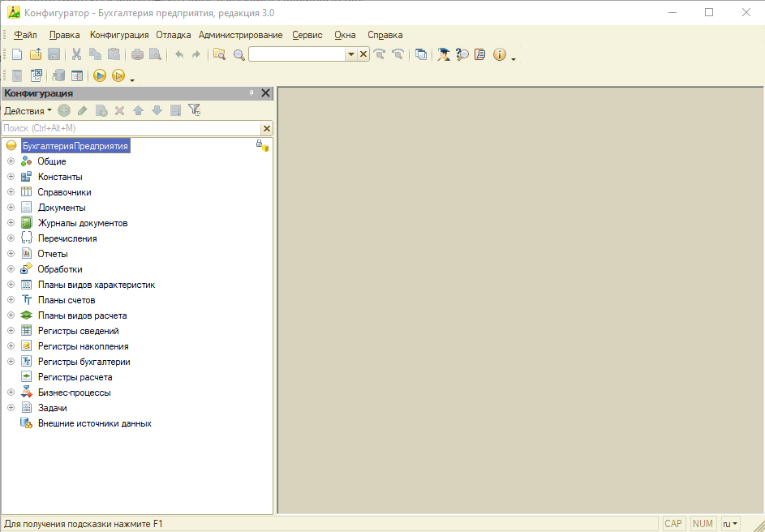The height and width of the screenshot is (532, 765).
Task: Expand the Справочники tree node
Action: (x=11, y=192)
